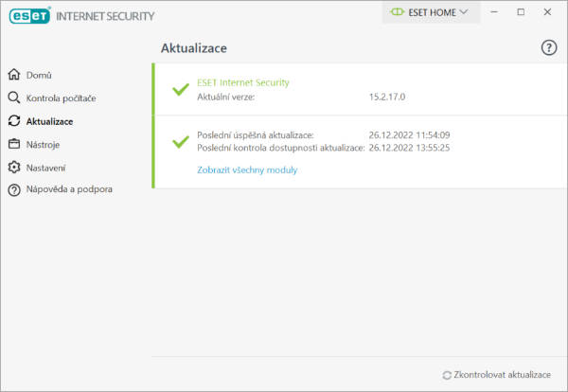Open help via question mark icon
This screenshot has width=568, height=392.
tap(549, 47)
